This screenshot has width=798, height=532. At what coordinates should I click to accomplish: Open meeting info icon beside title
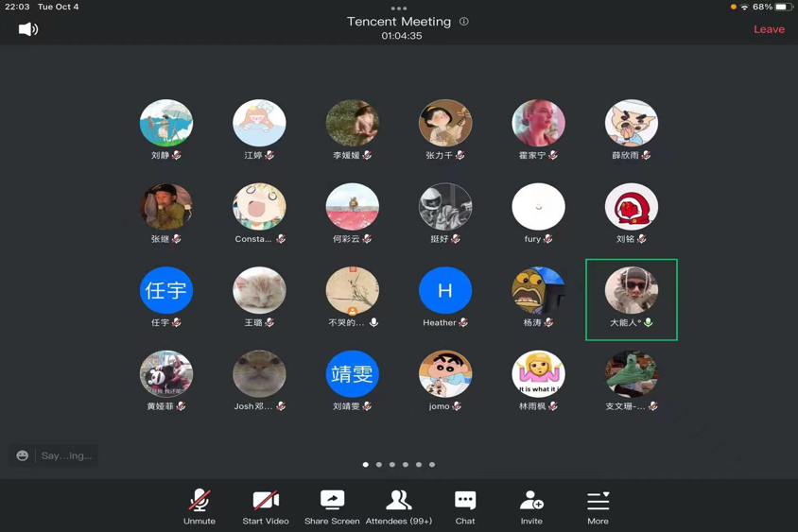pos(463,21)
